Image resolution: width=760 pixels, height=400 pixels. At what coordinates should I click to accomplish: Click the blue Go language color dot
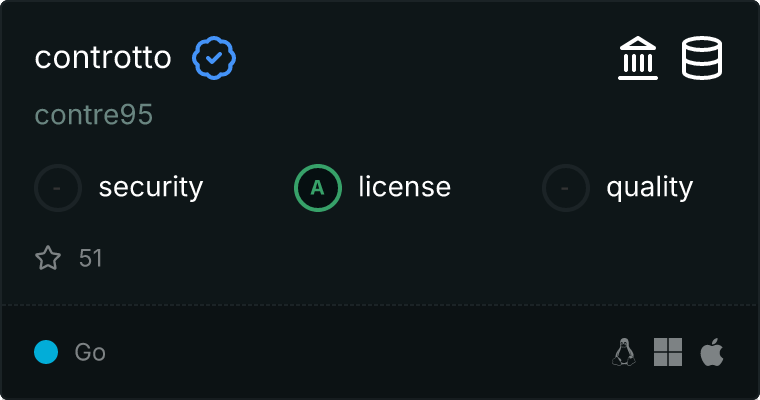point(46,352)
